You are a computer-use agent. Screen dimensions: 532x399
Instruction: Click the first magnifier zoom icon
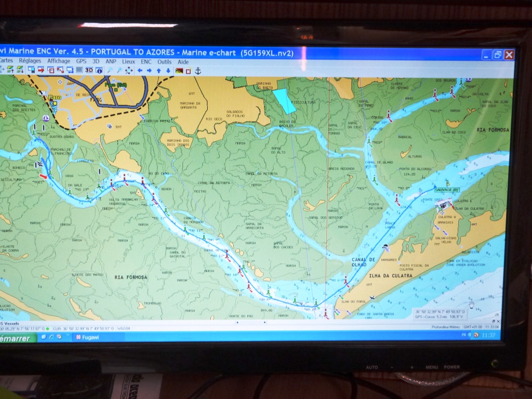110,71
